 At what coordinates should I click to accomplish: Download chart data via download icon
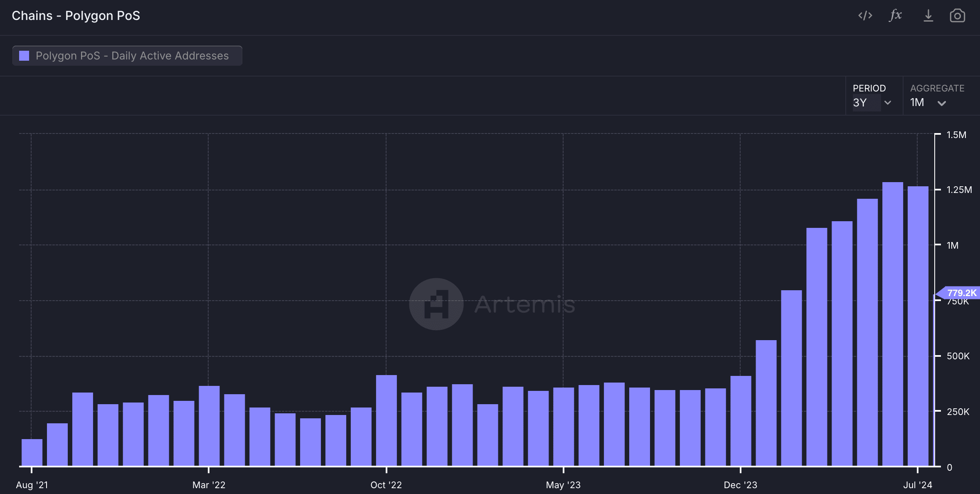click(x=928, y=16)
